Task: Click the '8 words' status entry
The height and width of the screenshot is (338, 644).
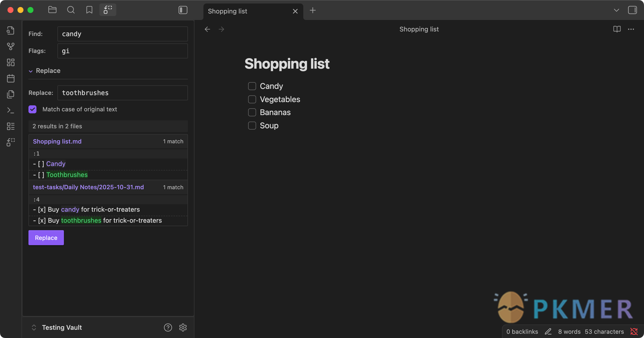Action: tap(569, 332)
